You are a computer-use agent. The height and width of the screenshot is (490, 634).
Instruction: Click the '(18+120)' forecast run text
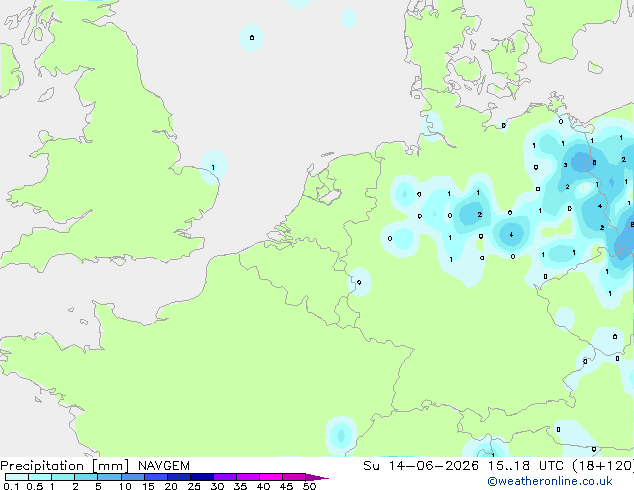tap(603, 466)
